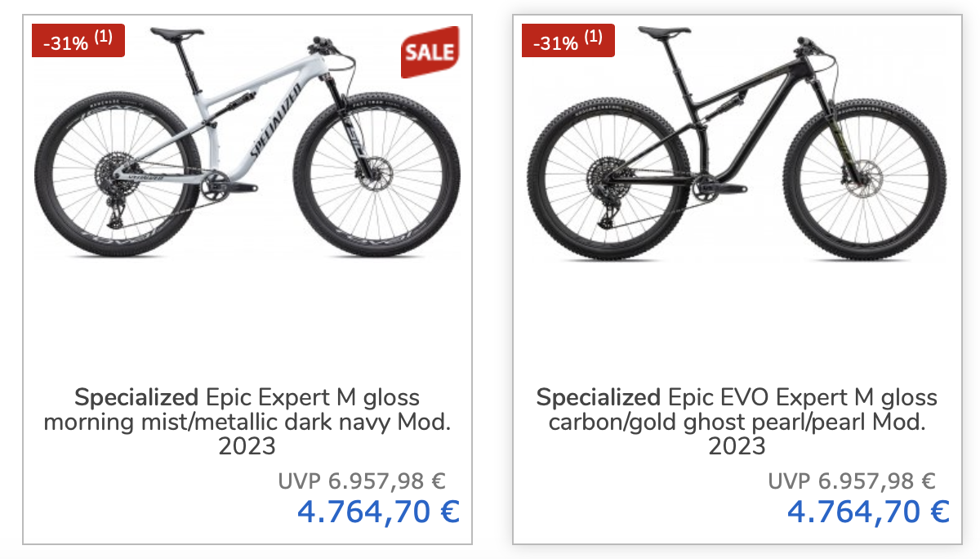Viewport: 980px width, 559px height.
Task: Click the blue 4.764,70 € Epic Expert price
Action: point(378,512)
